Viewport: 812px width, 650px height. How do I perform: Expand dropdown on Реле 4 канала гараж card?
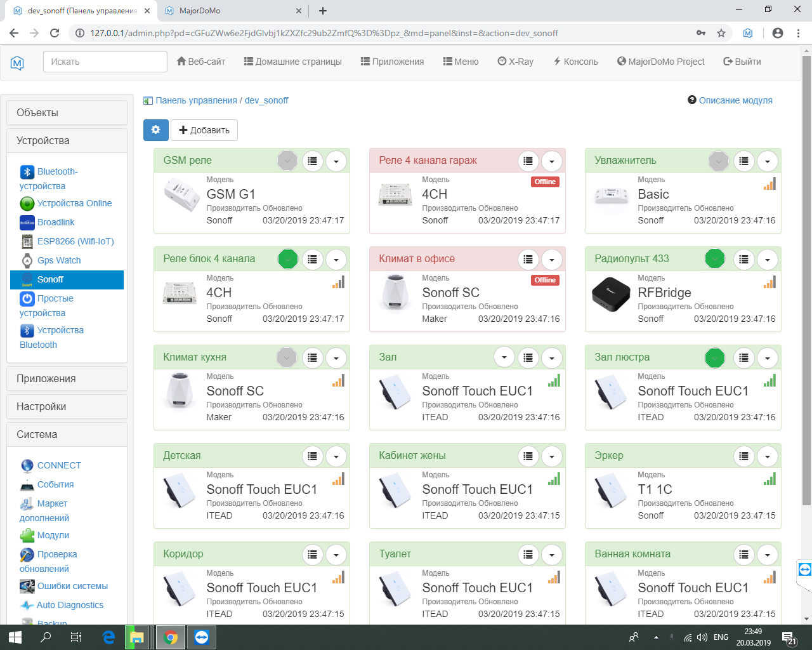pyautogui.click(x=552, y=161)
